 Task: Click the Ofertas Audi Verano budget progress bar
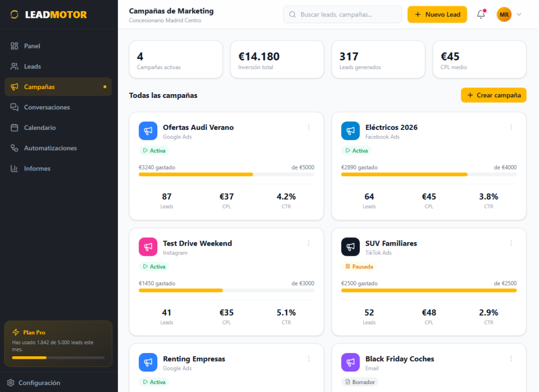coord(226,175)
